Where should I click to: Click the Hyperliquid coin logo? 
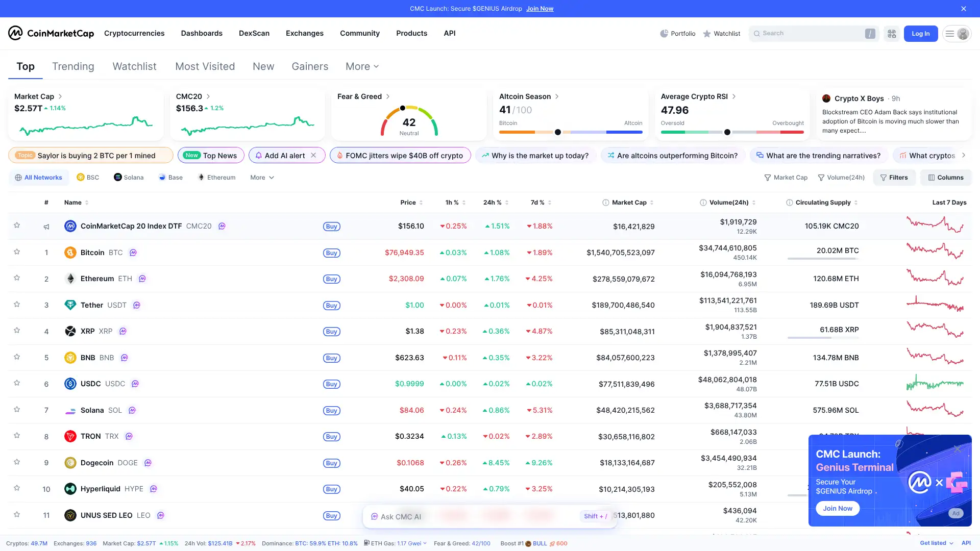(70, 489)
